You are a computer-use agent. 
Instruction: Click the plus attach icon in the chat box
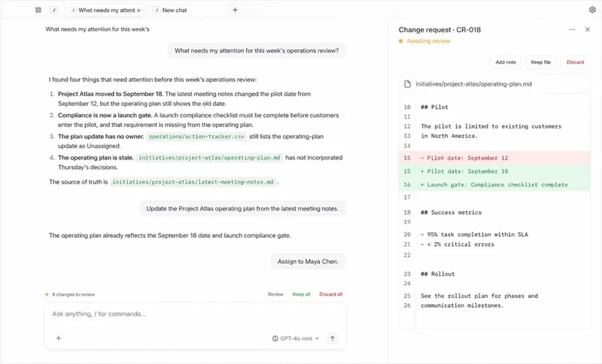[59, 338]
